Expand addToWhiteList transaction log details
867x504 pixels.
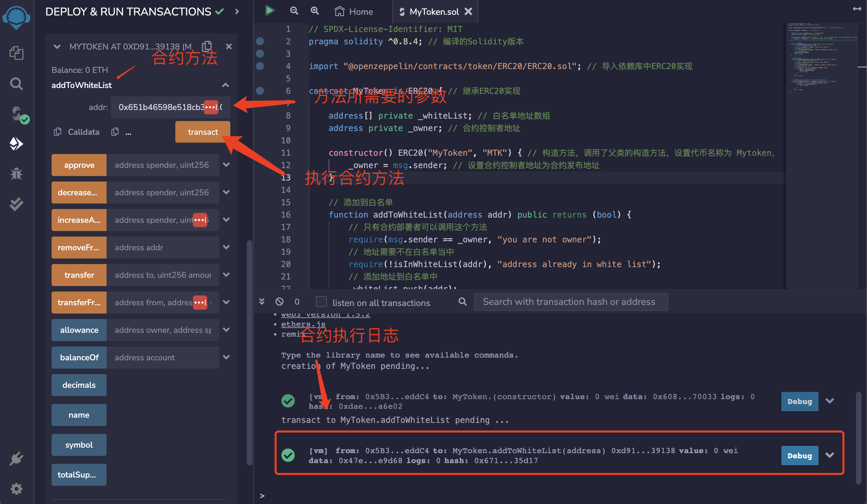pyautogui.click(x=830, y=455)
